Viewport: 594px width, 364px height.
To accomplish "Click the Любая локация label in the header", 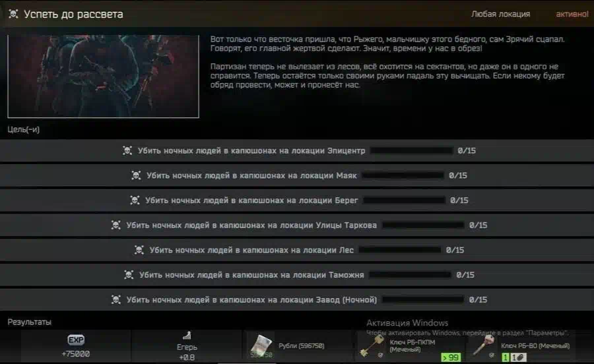I will pyautogui.click(x=500, y=15).
